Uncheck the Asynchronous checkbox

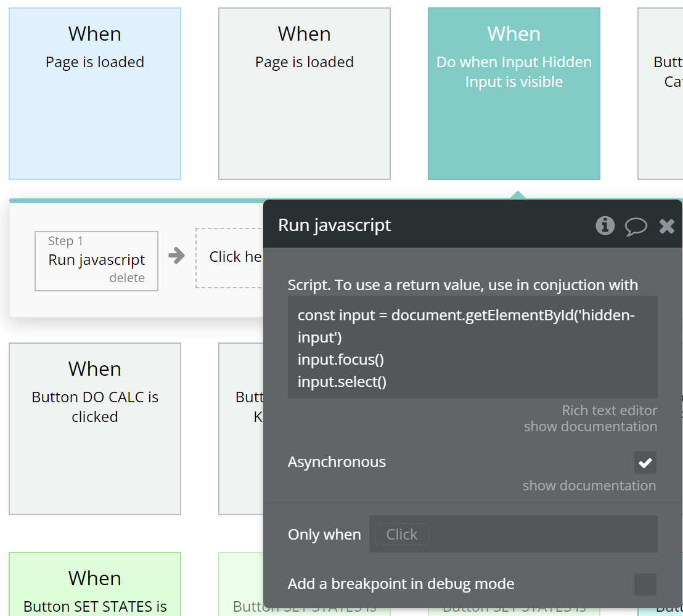point(645,463)
